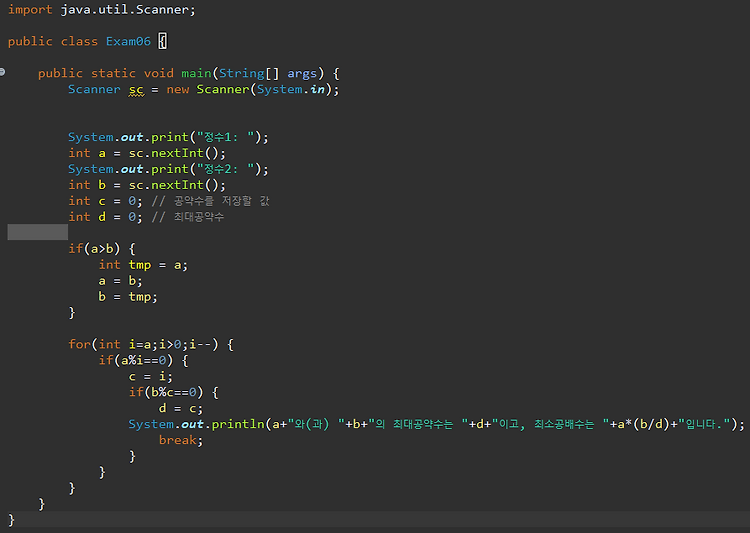
Task: Click the 'break;' statement
Action: [181, 440]
